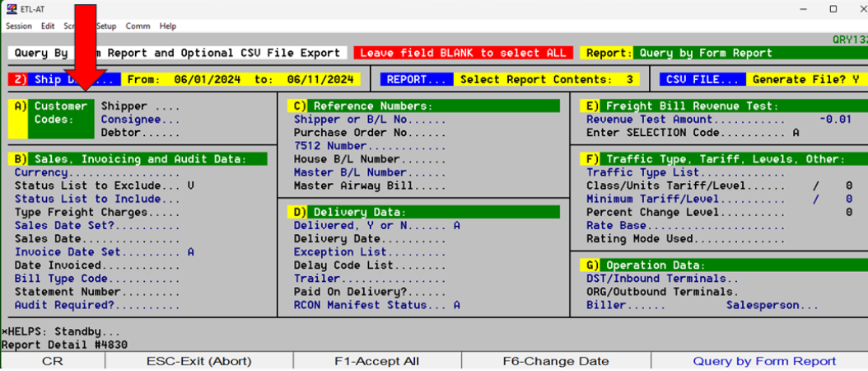The height and width of the screenshot is (371, 868).
Task: Click the Revenue Test Amount value -0.01
Action: click(834, 120)
